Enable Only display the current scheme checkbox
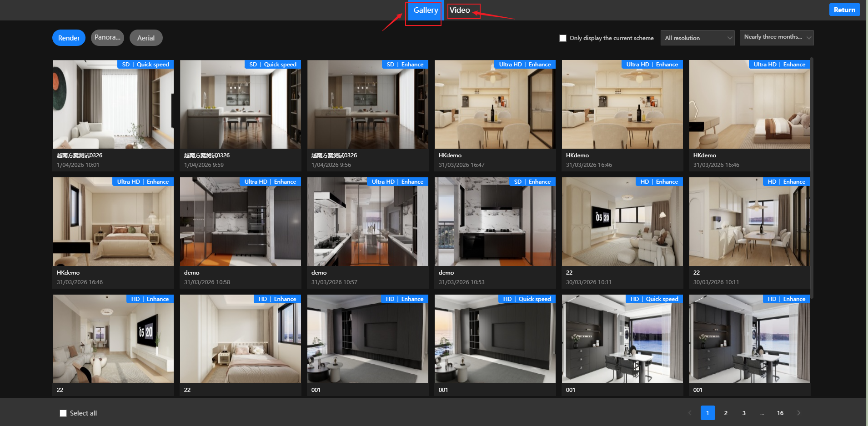Screen dimensions: 868x426 563,38
